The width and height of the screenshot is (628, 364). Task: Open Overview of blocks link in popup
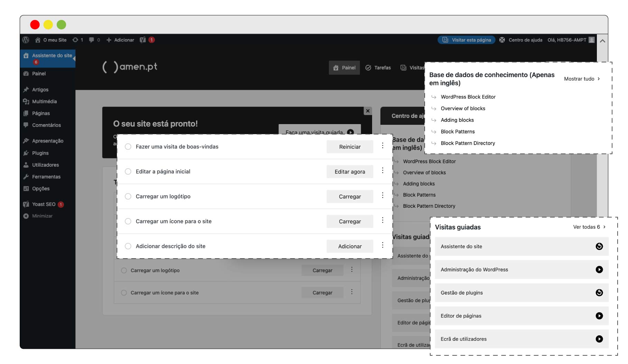(463, 109)
